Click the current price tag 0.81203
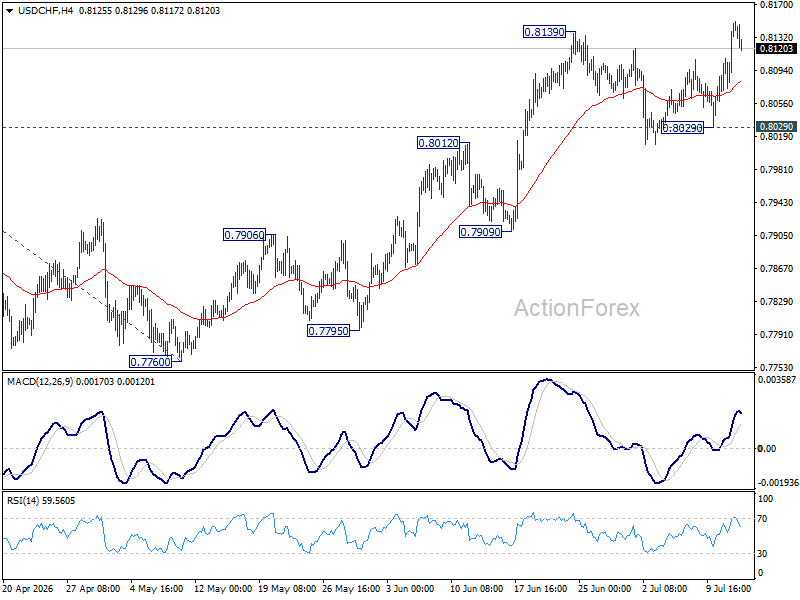This screenshot has height=600, width=800. [776, 48]
